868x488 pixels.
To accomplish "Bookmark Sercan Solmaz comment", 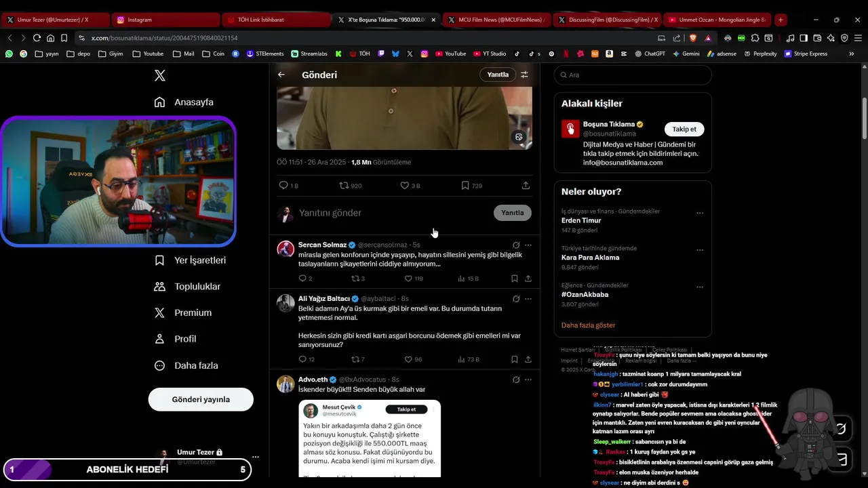I will (x=515, y=279).
